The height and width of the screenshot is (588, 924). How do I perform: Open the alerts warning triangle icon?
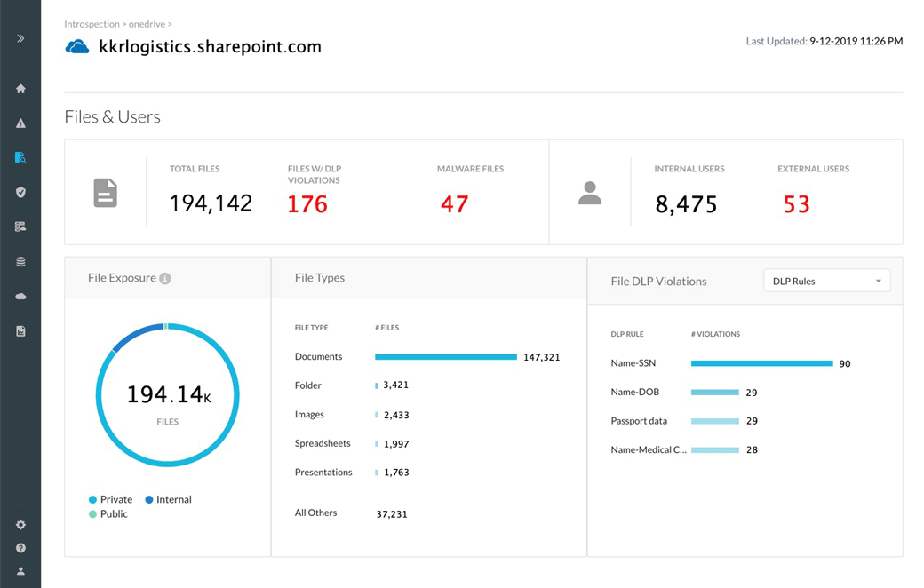click(20, 123)
